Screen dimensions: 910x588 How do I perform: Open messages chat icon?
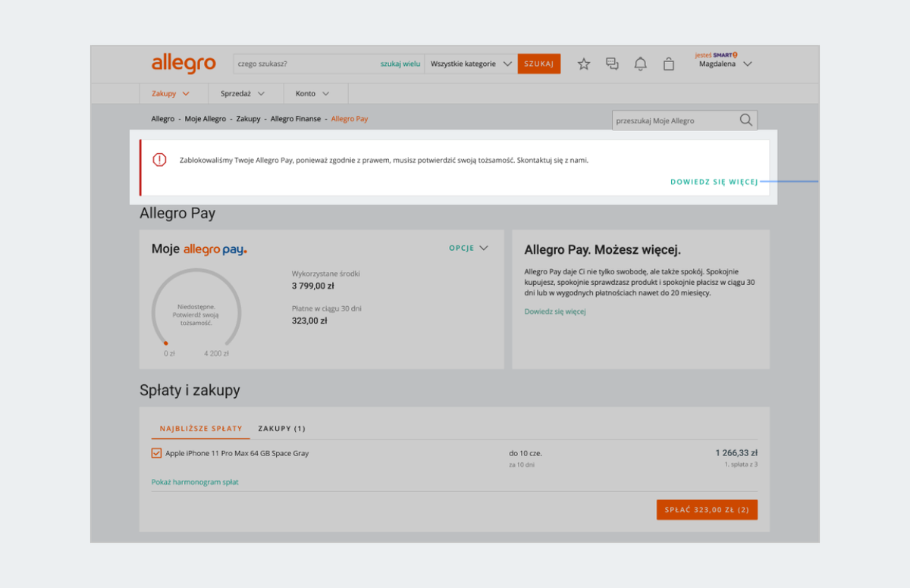click(x=613, y=64)
